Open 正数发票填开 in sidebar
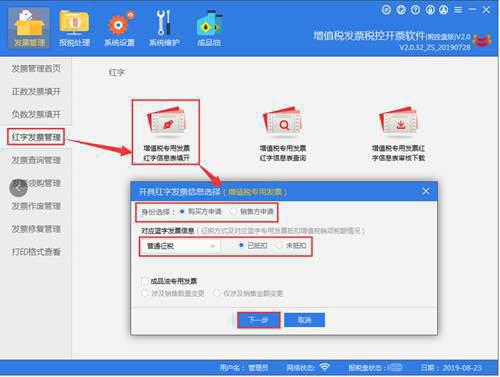 click(36, 92)
